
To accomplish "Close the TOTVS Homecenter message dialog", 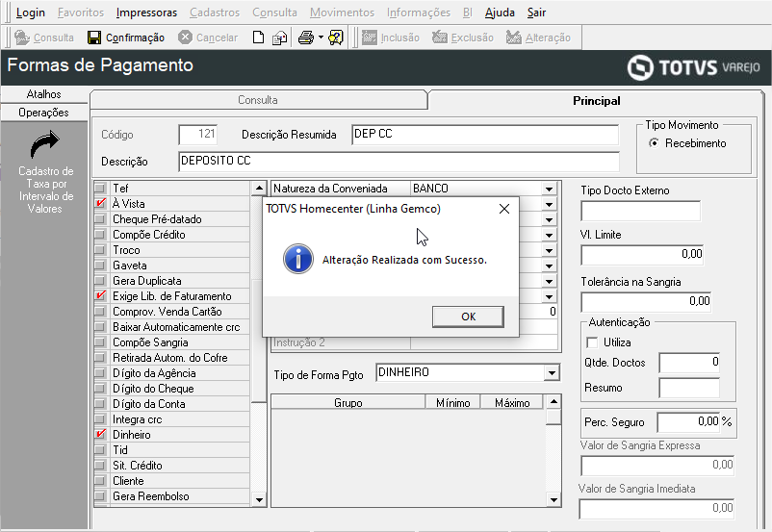I will click(x=504, y=209).
